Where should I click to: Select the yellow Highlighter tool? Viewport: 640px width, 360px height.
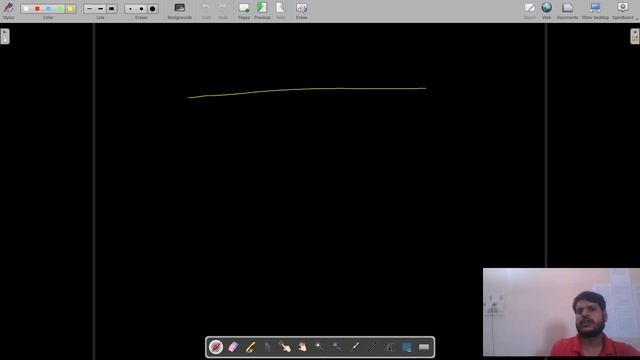tap(250, 347)
